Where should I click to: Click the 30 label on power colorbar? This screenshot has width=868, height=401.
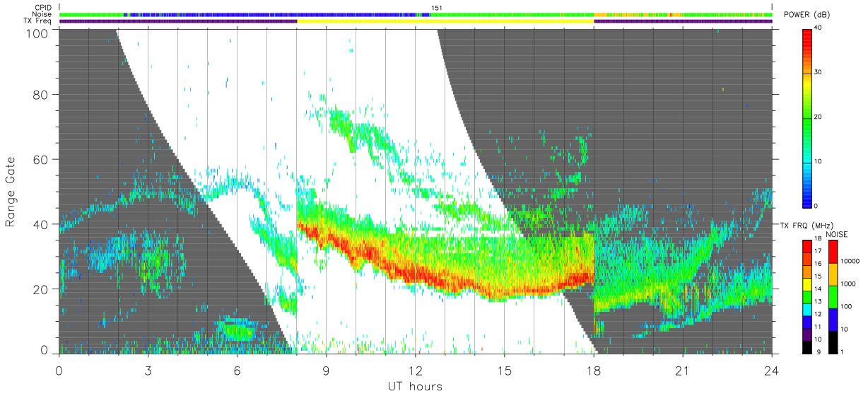click(x=817, y=72)
